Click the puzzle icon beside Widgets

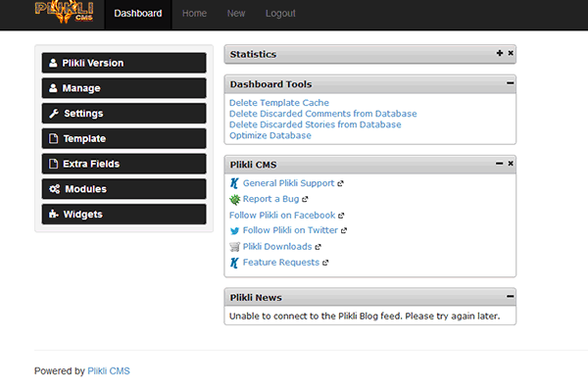tap(54, 214)
